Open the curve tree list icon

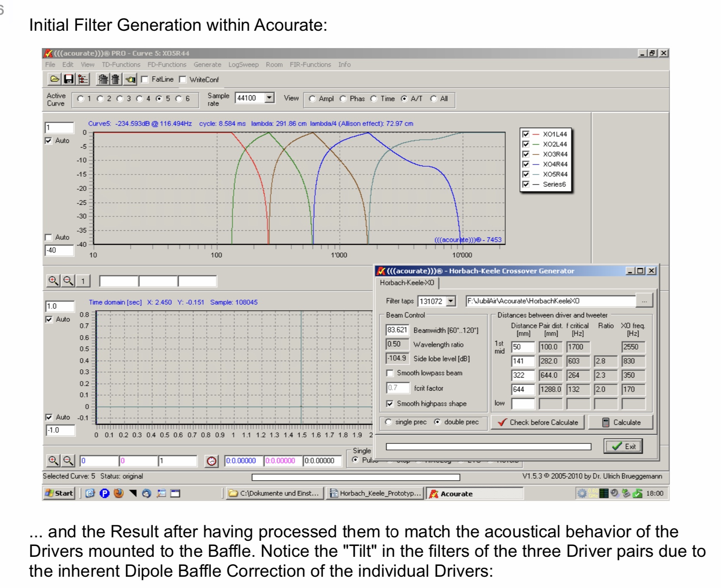(82, 79)
